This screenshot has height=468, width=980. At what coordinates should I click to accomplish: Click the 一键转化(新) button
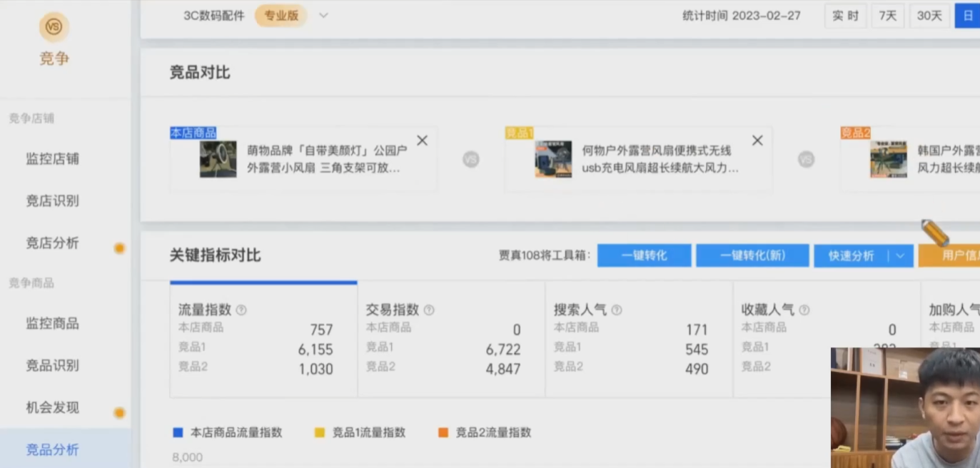click(752, 255)
